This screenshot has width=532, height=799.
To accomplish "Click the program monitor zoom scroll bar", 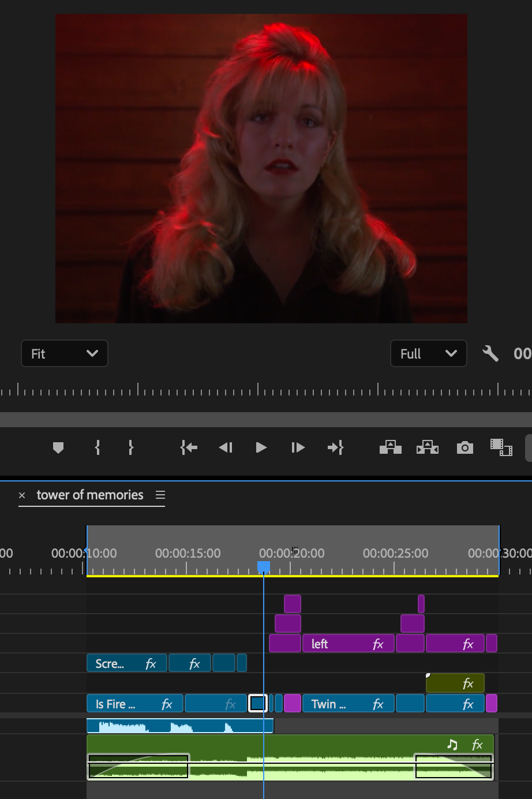I will pos(266,420).
